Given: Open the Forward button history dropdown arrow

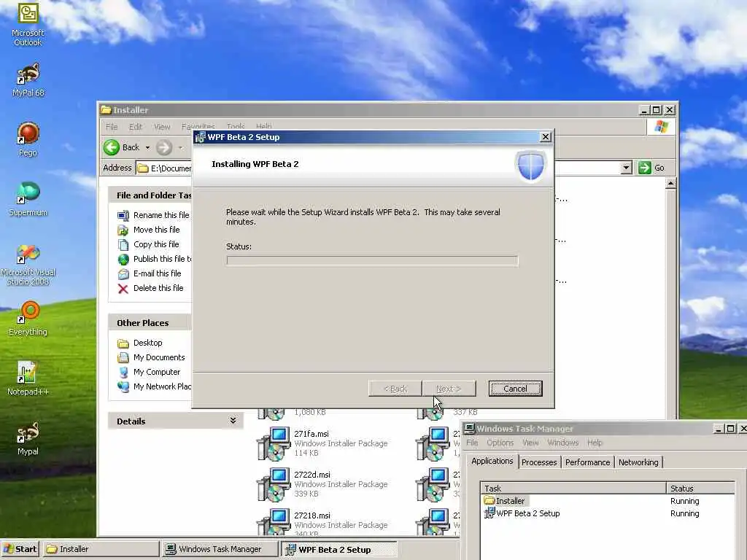Looking at the screenshot, I should click(181, 147).
